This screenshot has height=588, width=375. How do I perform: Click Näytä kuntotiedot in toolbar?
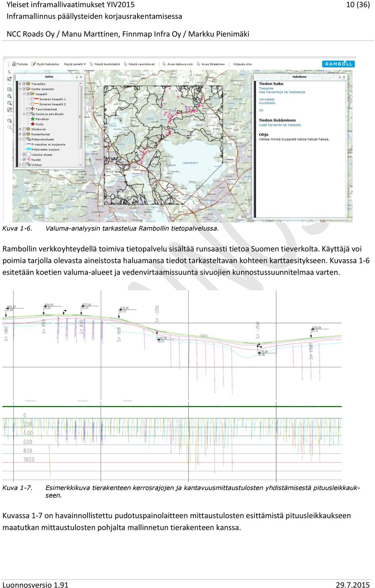[x=105, y=64]
